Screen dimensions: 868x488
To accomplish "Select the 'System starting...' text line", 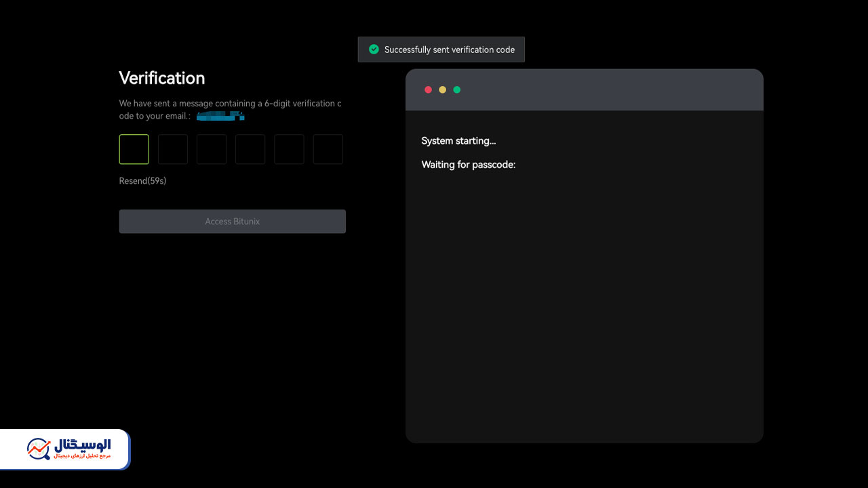I will click(x=458, y=141).
